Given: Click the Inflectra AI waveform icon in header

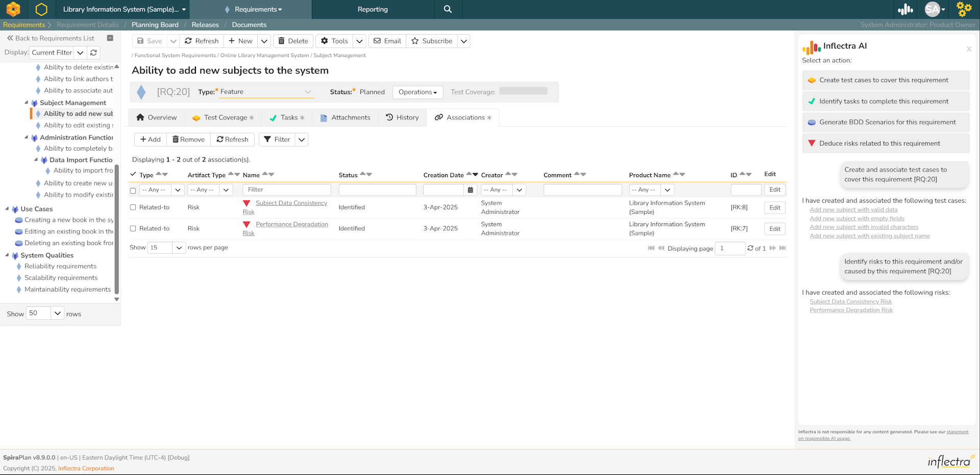Looking at the screenshot, I should [905, 9].
